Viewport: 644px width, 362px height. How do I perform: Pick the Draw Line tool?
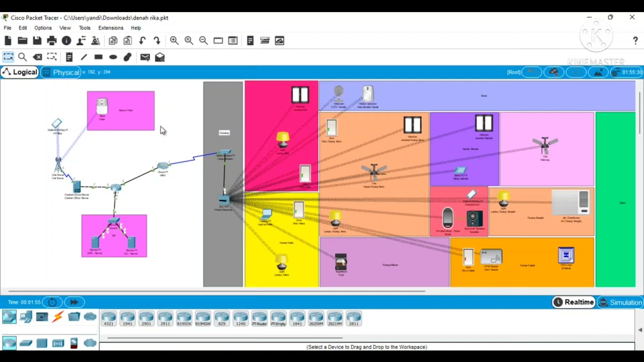[84, 57]
